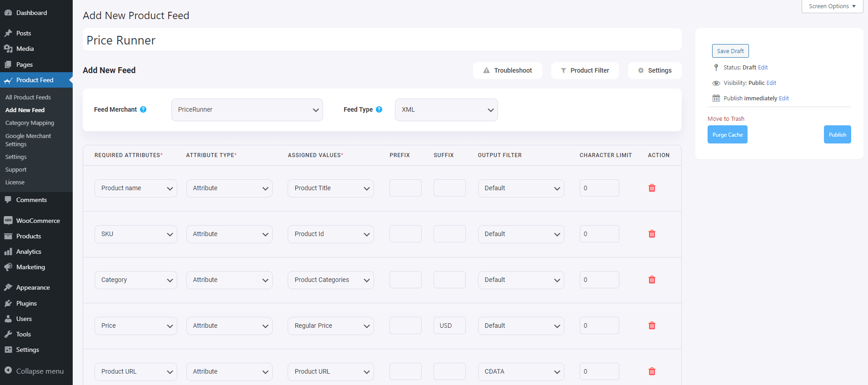Viewport: 868px width, 385px height.
Task: Click the Price Runner title field
Action: click(382, 40)
